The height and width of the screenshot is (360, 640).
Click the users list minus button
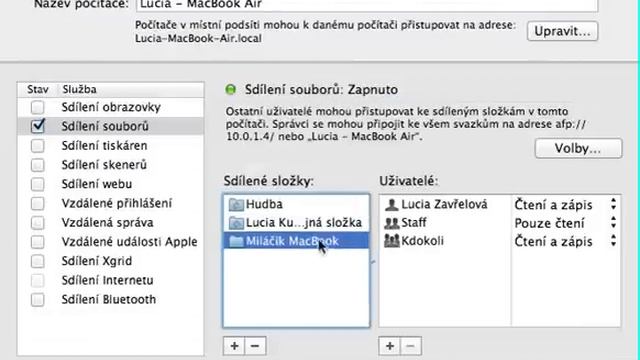(411, 346)
